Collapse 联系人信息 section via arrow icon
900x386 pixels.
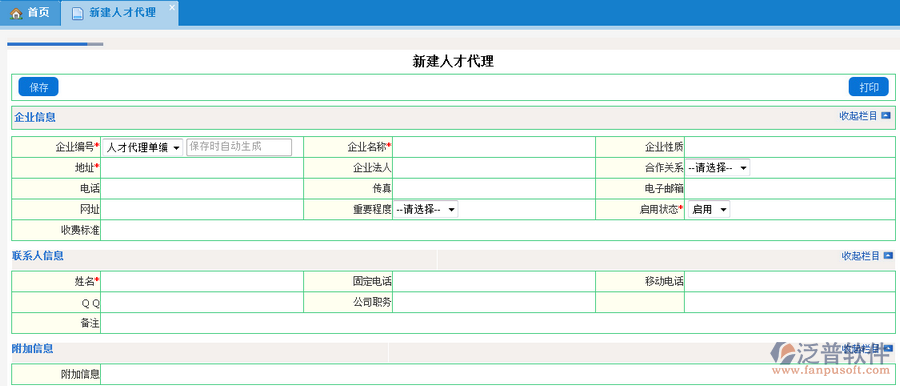(x=888, y=256)
